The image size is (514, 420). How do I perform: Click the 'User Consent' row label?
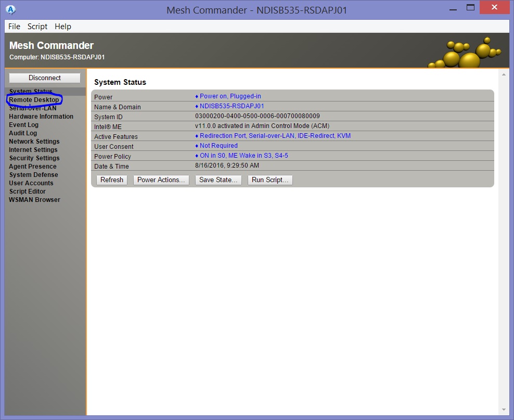pyautogui.click(x=114, y=147)
